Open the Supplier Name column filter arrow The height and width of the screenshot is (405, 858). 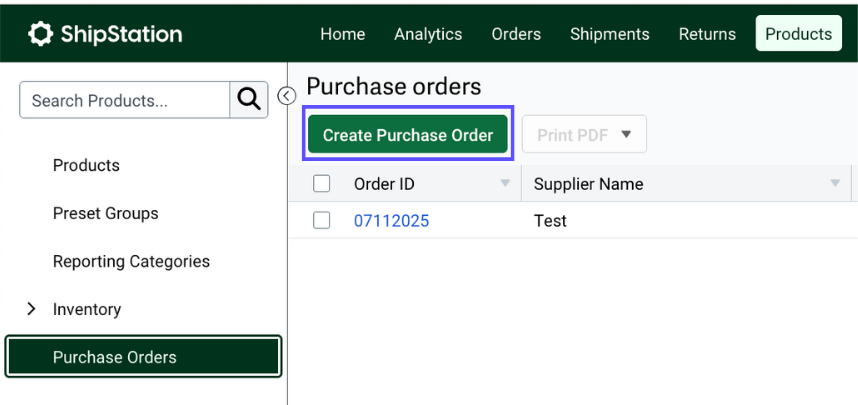coord(835,183)
